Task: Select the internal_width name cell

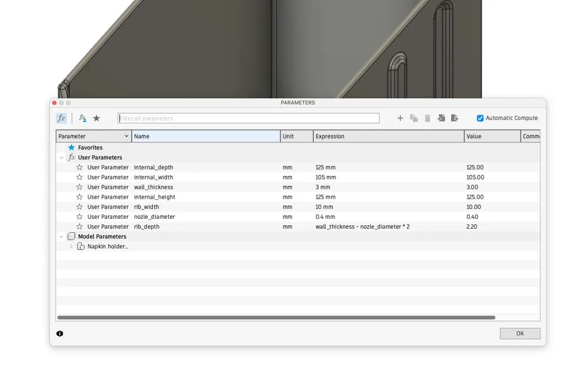Action: pyautogui.click(x=206, y=177)
